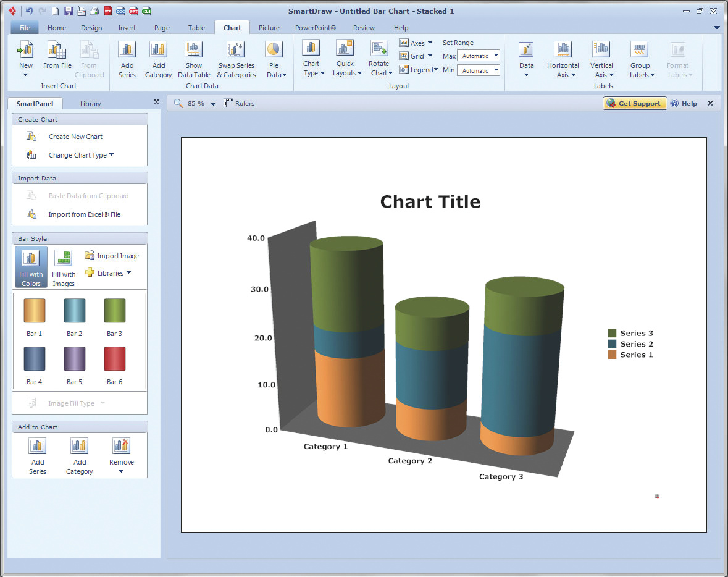Open the Min range Automatic combo box
Screen dimensions: 728x577
[x=479, y=70]
